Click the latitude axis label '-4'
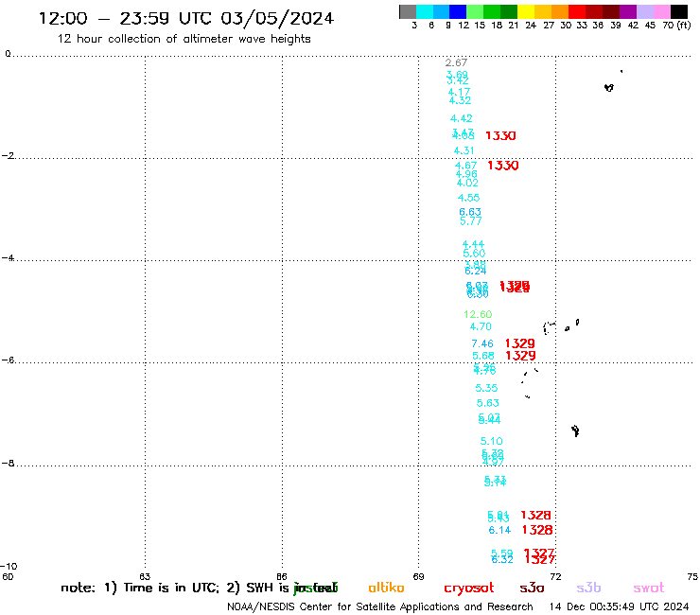 click(8, 257)
